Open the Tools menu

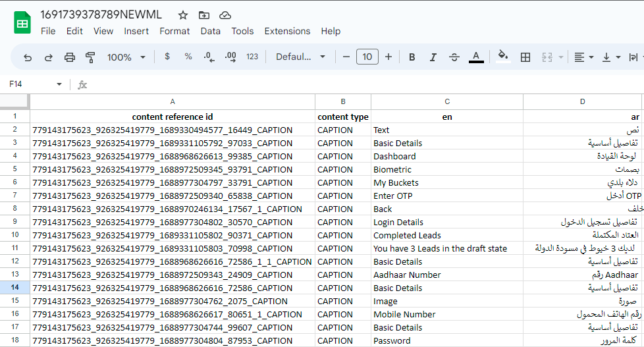click(242, 31)
